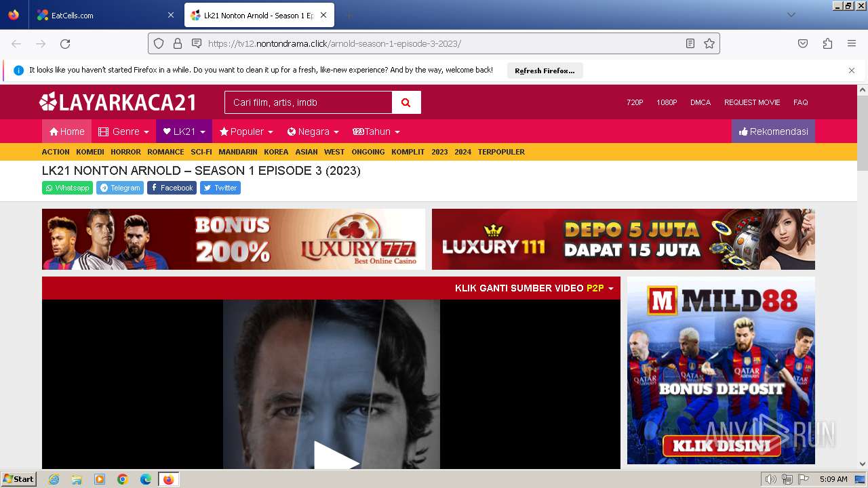Share via the Twitter button
868x488 pixels.
220,188
